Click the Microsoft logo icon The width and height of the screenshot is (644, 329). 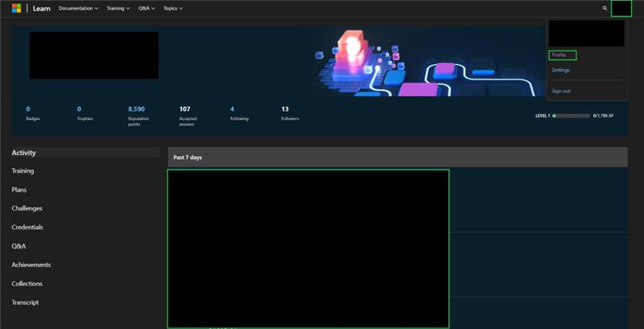16,8
